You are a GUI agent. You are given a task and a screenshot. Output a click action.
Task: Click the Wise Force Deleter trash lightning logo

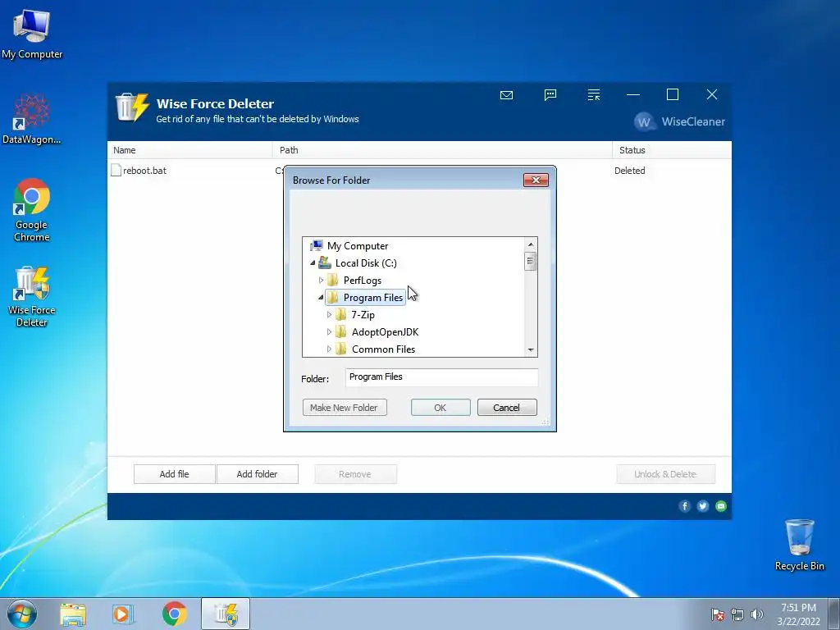(x=132, y=107)
